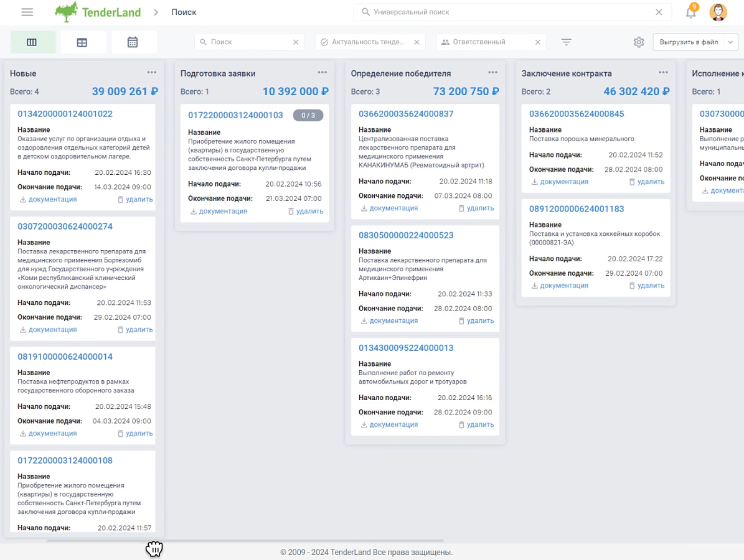The image size is (744, 560).
Task: Download documentation for tender 0830500000224000523
Action: [x=390, y=321]
